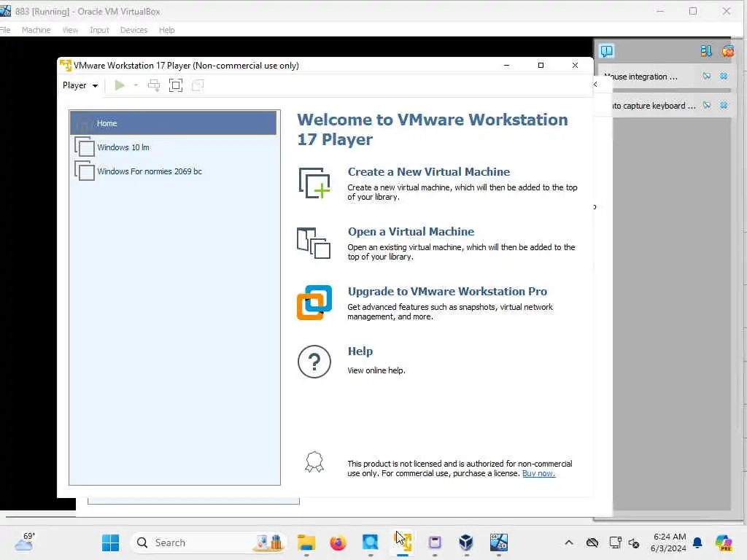The width and height of the screenshot is (747, 560).
Task: Click the network tray icon
Action: pyautogui.click(x=616, y=542)
